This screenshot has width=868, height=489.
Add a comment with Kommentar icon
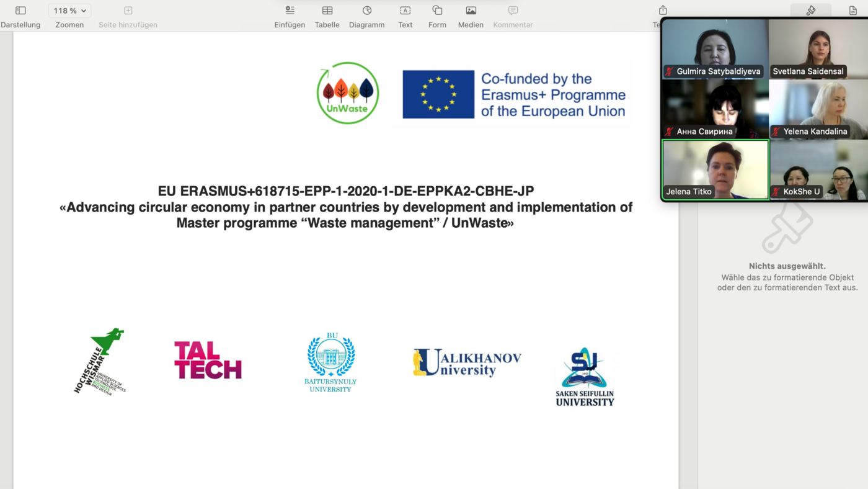pos(513,11)
